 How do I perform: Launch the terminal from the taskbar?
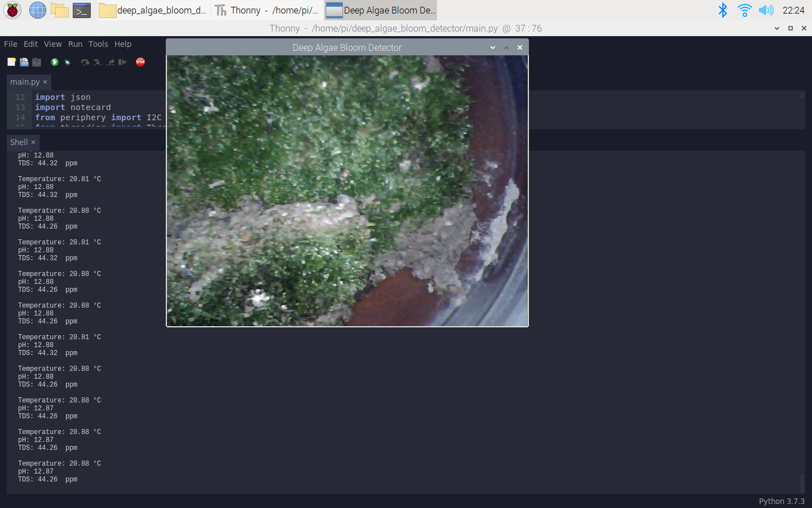coord(82,10)
